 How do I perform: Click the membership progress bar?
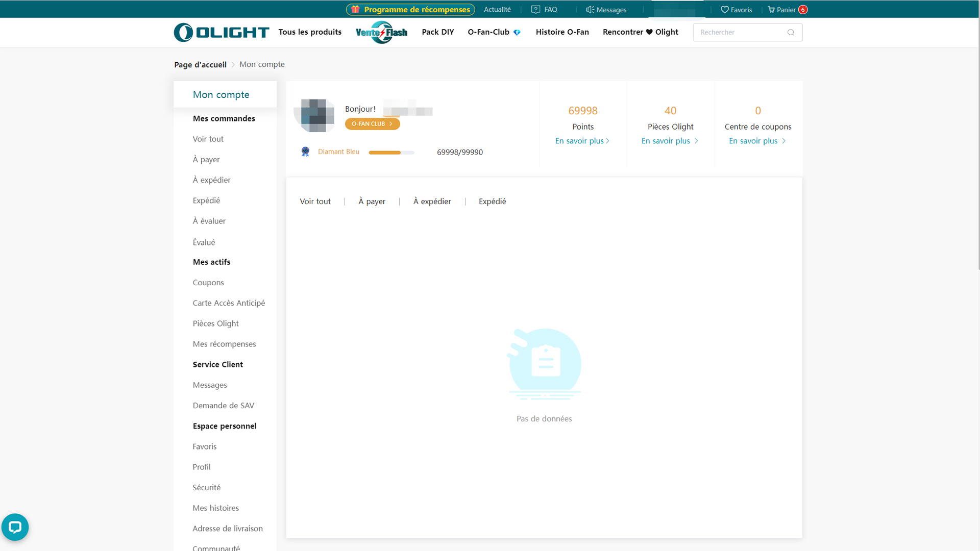(391, 153)
